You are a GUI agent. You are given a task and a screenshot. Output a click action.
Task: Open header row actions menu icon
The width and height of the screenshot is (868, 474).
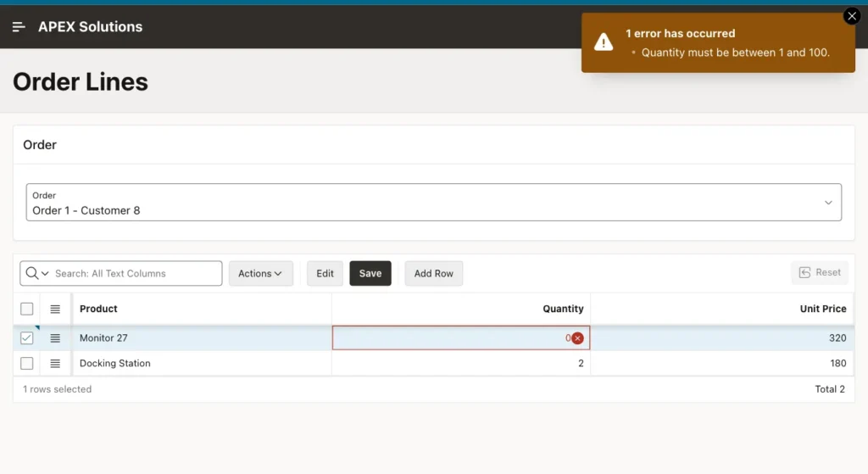tap(55, 309)
